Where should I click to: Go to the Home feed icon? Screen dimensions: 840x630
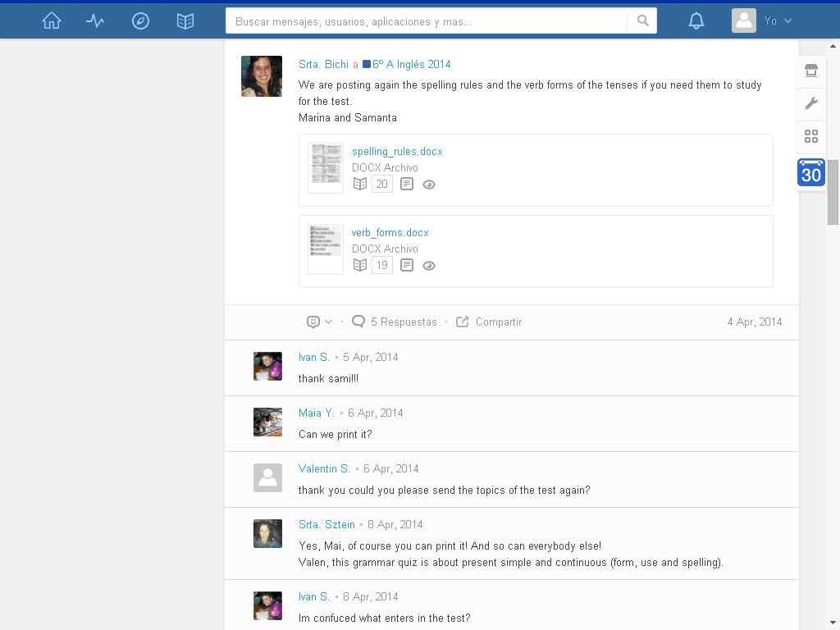[52, 21]
